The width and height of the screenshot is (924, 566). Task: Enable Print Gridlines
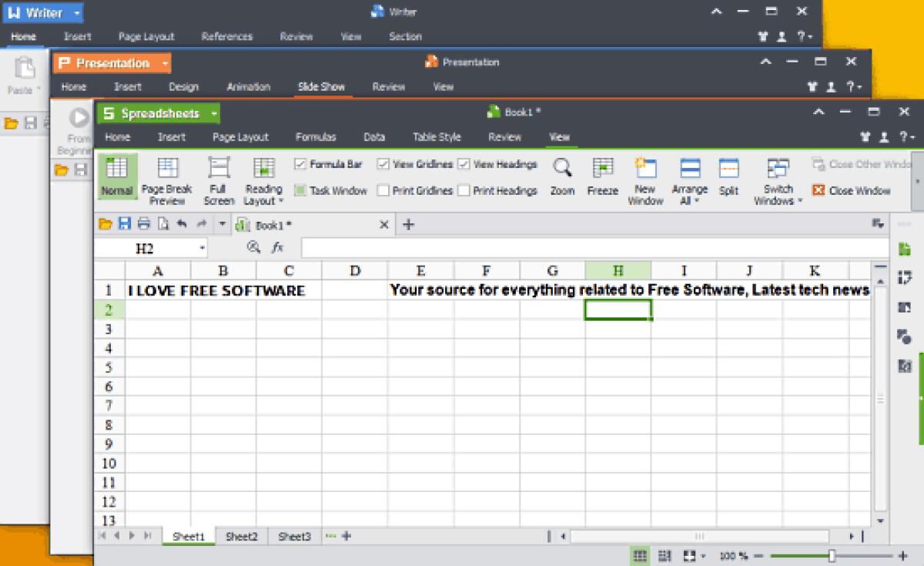point(383,190)
